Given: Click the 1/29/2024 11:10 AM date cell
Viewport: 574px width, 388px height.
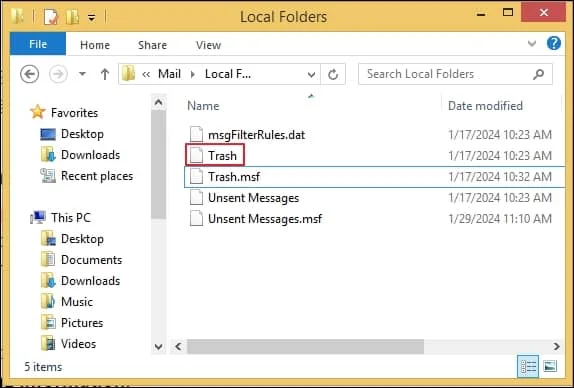Looking at the screenshot, I should 500,219.
